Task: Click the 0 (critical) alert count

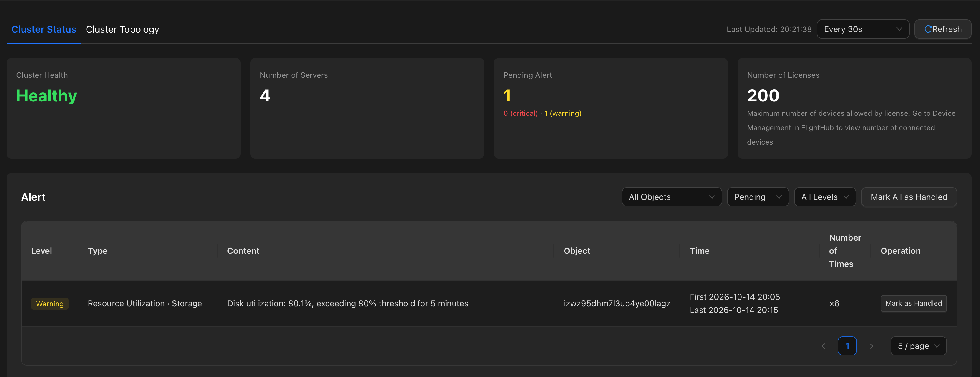Action: click(521, 113)
